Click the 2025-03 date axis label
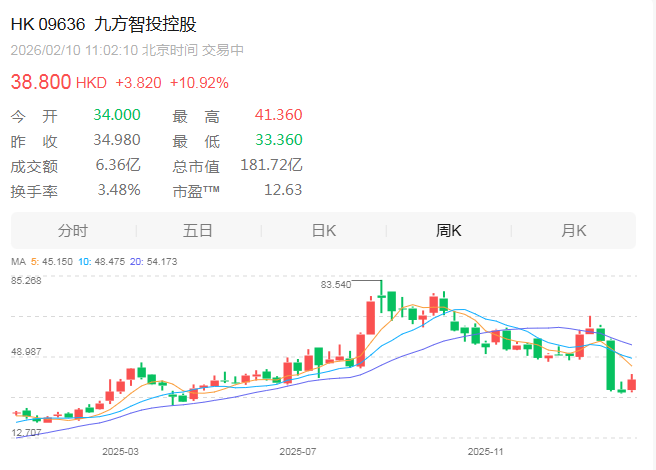The width and height of the screenshot is (656, 470). [120, 452]
